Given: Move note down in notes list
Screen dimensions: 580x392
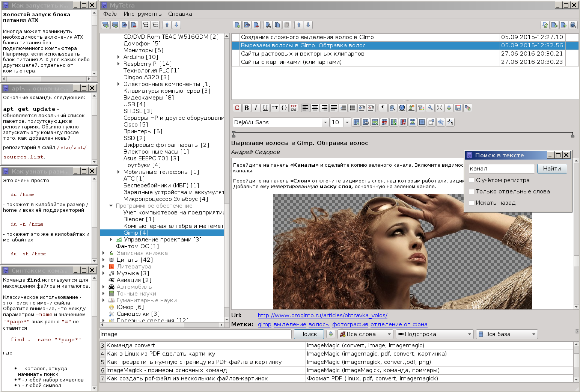Looking at the screenshot, I should pyautogui.click(x=308, y=25).
